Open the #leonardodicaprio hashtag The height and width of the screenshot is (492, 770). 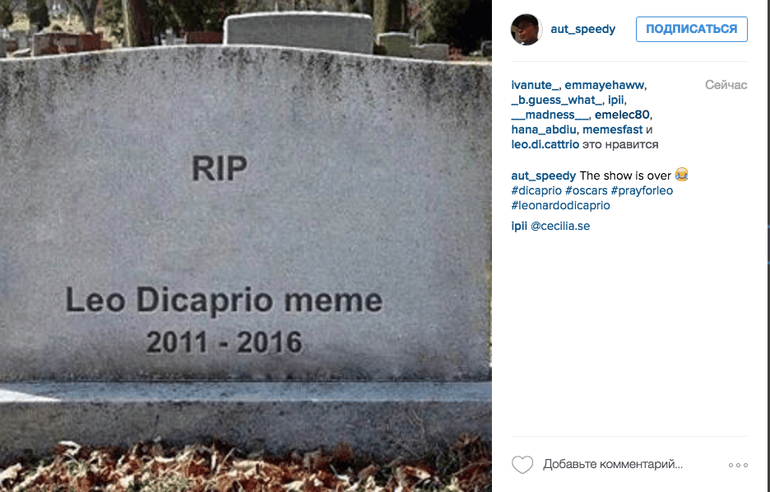pos(560,205)
